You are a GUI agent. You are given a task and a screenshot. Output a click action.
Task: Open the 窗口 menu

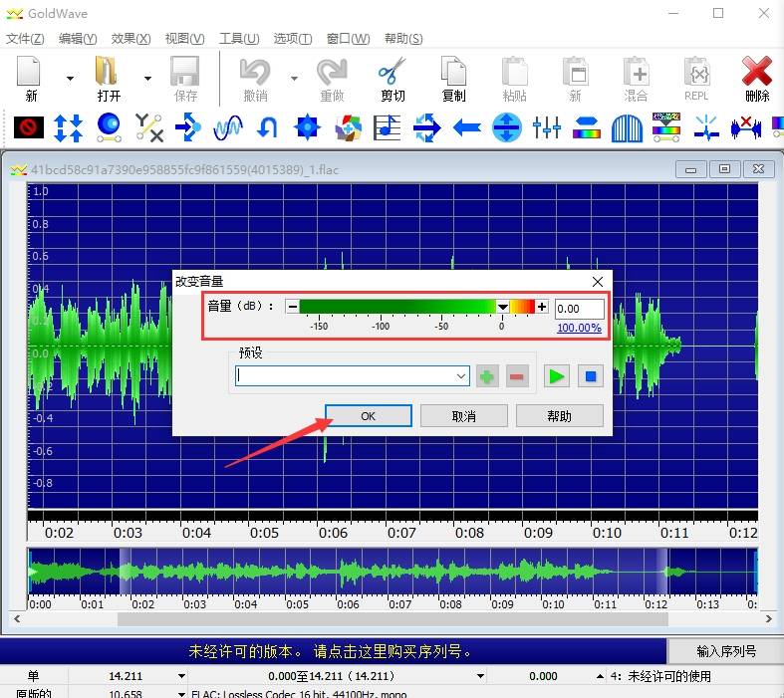tap(348, 39)
